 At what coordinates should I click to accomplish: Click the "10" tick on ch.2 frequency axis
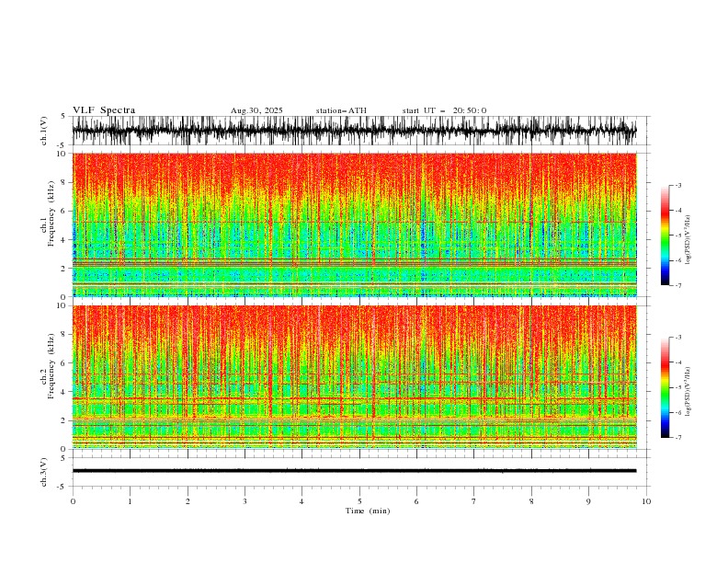[63, 305]
